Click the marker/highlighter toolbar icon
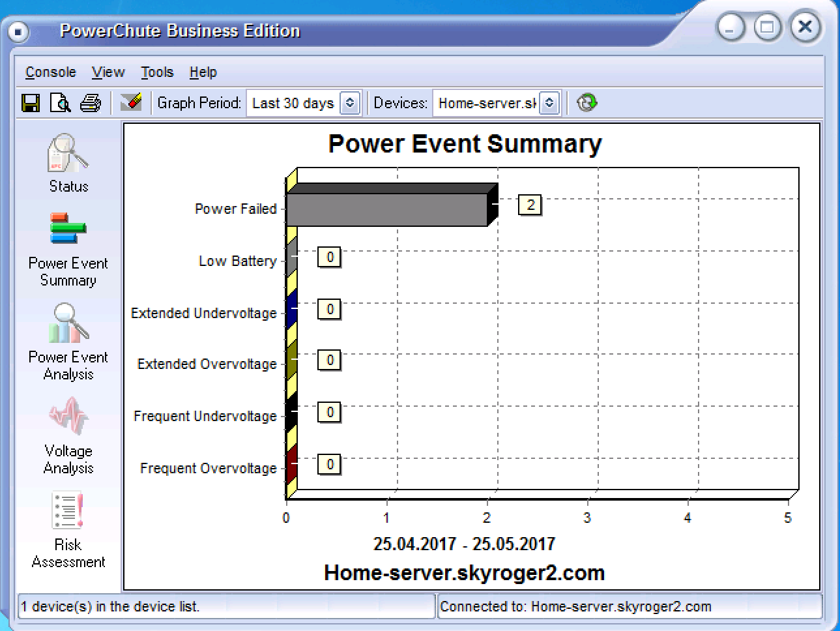 (131, 102)
